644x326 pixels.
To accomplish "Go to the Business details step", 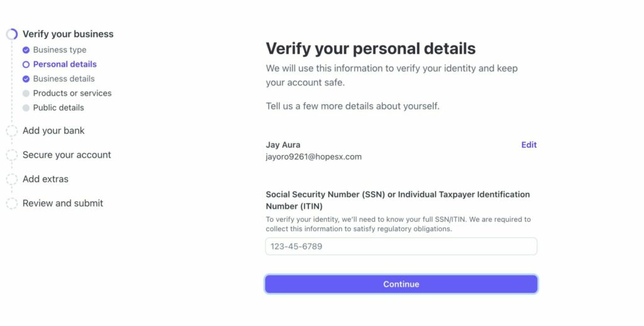I will pyautogui.click(x=64, y=79).
